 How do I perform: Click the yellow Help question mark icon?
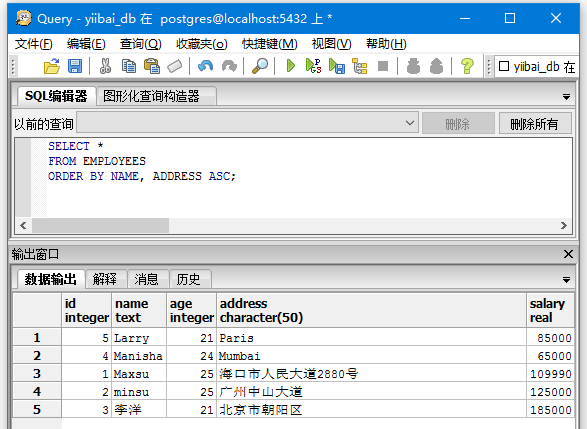coord(467,67)
